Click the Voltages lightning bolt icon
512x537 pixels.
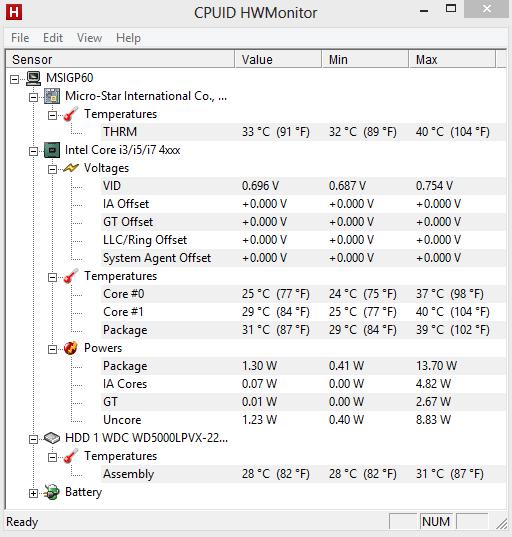[71, 168]
